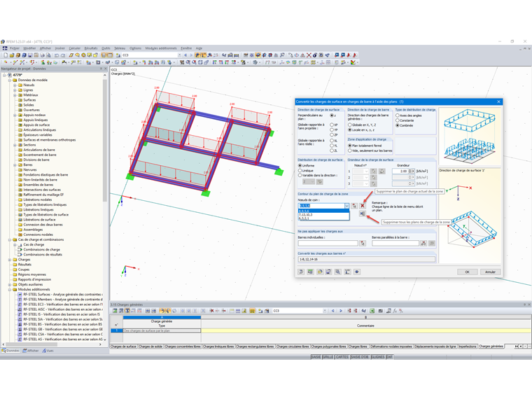532x399 pixels.
Task: Select 'Vide, seulement sur les barres' radio
Action: [x=350, y=150]
